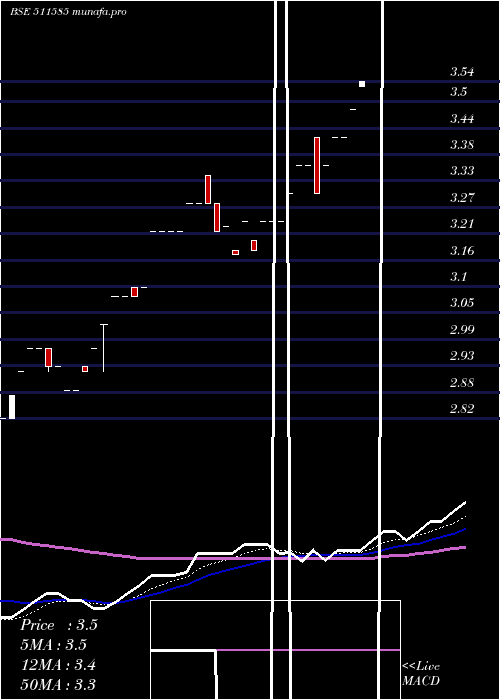The image size is (500, 700).
Task: Click the <<Live MACD label
Action: click(x=421, y=673)
